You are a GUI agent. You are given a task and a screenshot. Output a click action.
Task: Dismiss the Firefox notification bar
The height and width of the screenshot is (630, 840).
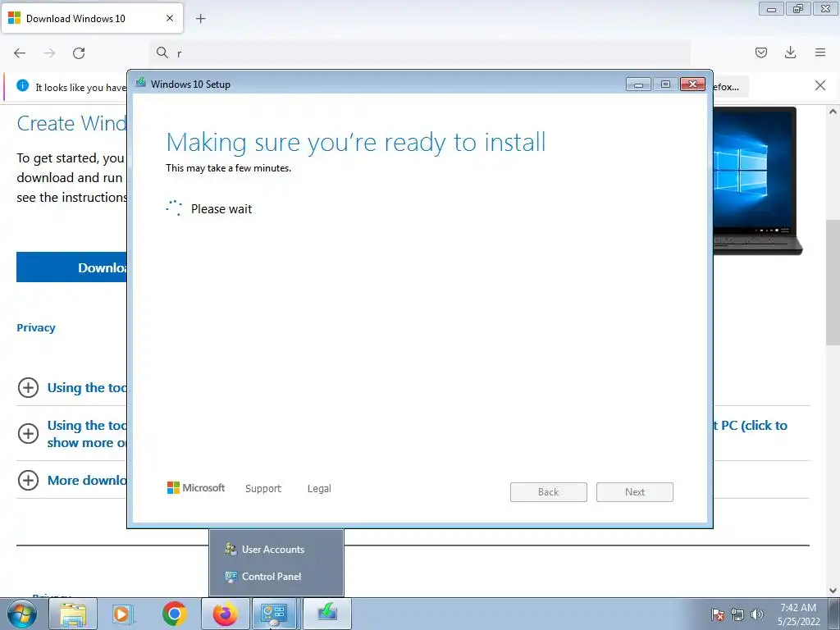819,85
